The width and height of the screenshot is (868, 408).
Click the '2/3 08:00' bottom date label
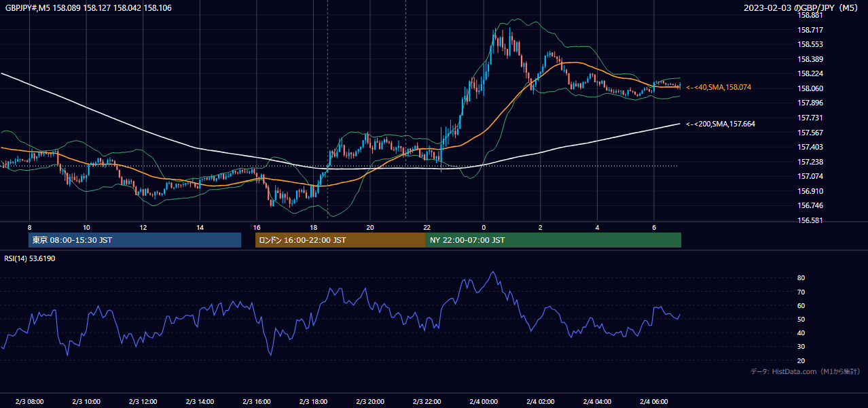29,402
